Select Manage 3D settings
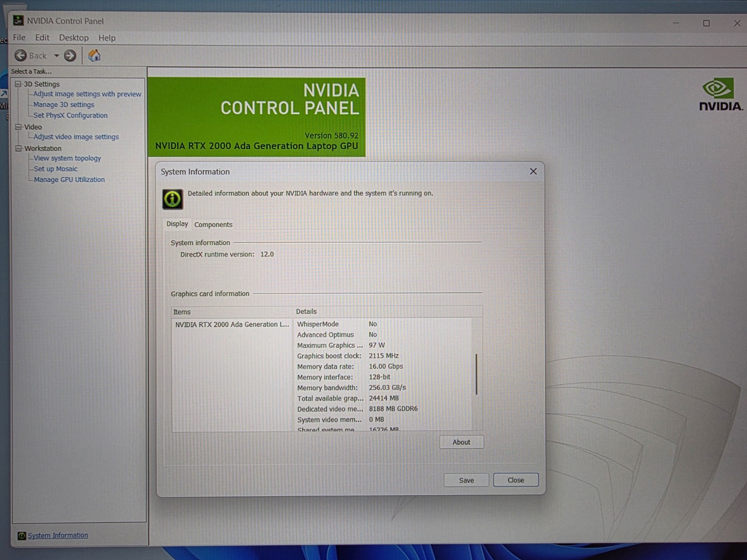 [64, 105]
